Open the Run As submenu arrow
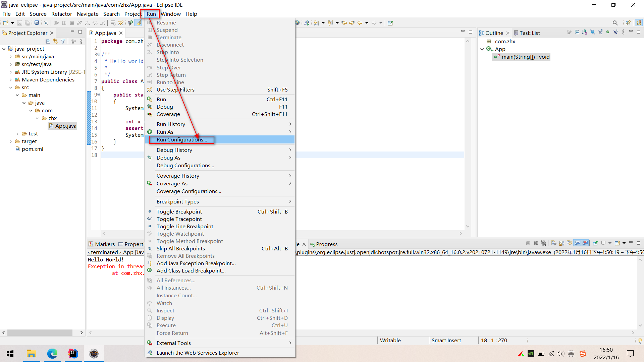Screen dimensions: 644x362 290,132
